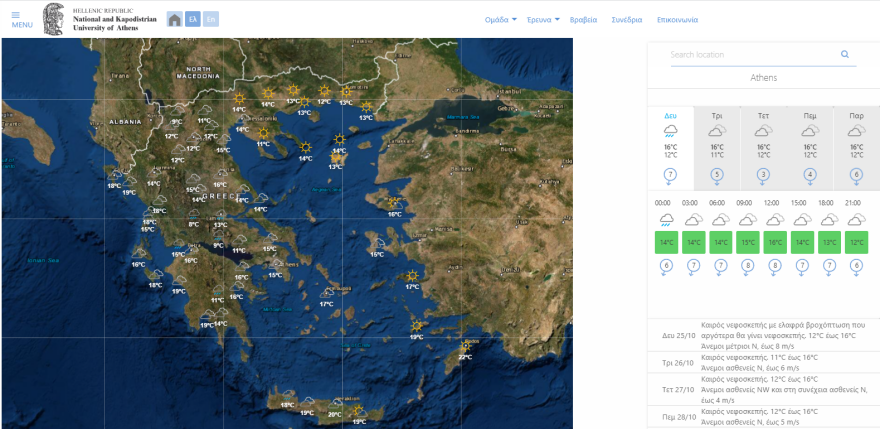Viewport: 880px width, 429px height.
Task: Click the Παρ cloud icon
Action: click(x=856, y=131)
